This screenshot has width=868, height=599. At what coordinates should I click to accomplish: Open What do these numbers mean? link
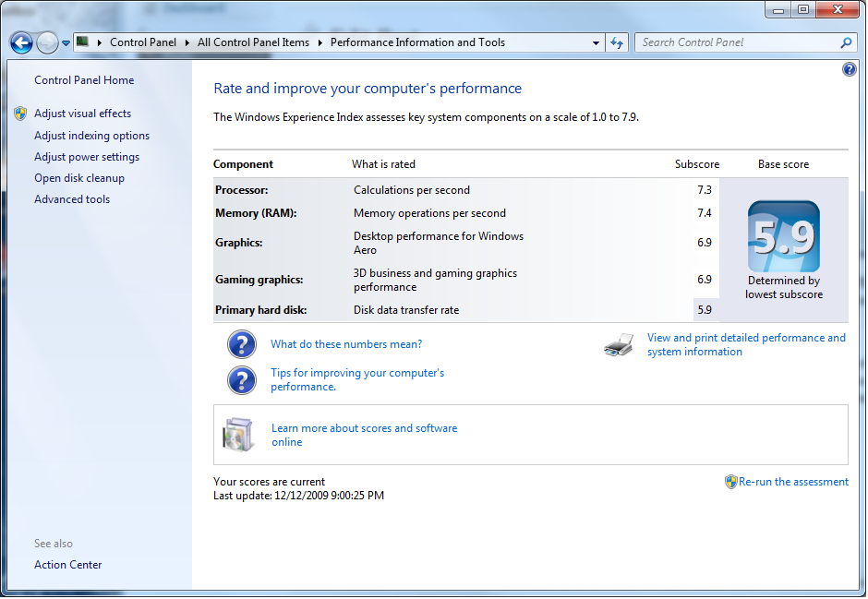pyautogui.click(x=346, y=344)
